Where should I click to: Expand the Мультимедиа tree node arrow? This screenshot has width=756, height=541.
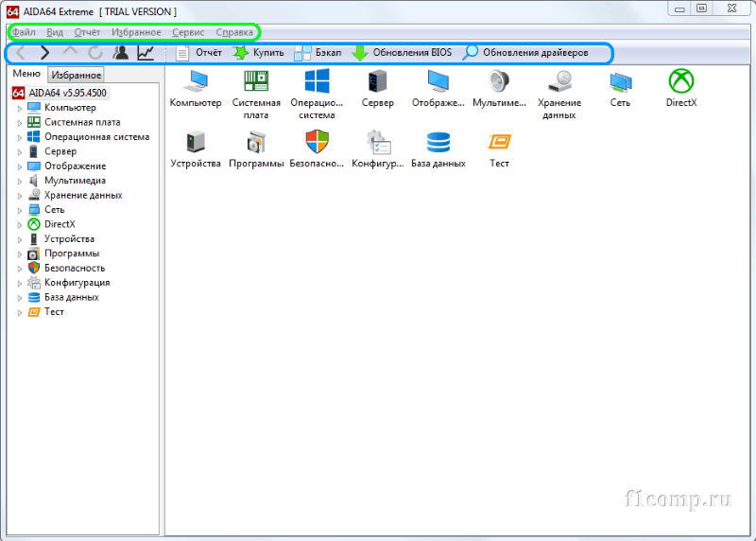coord(20,182)
